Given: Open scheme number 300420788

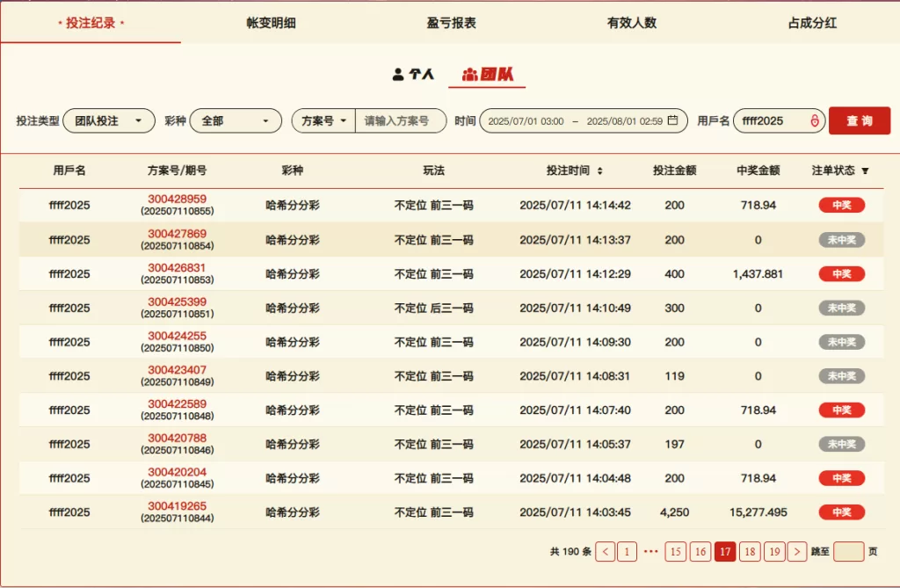Looking at the screenshot, I should pyautogui.click(x=177, y=438).
